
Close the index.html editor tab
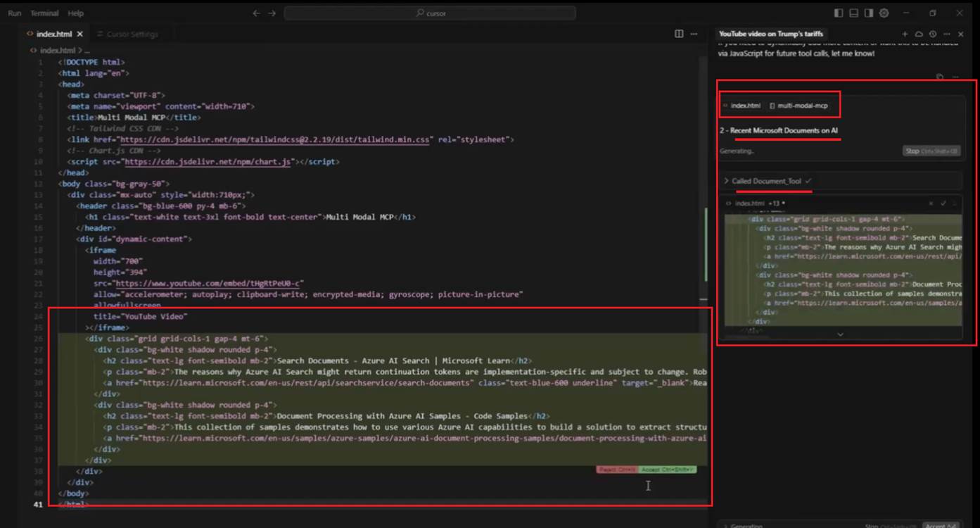click(80, 34)
